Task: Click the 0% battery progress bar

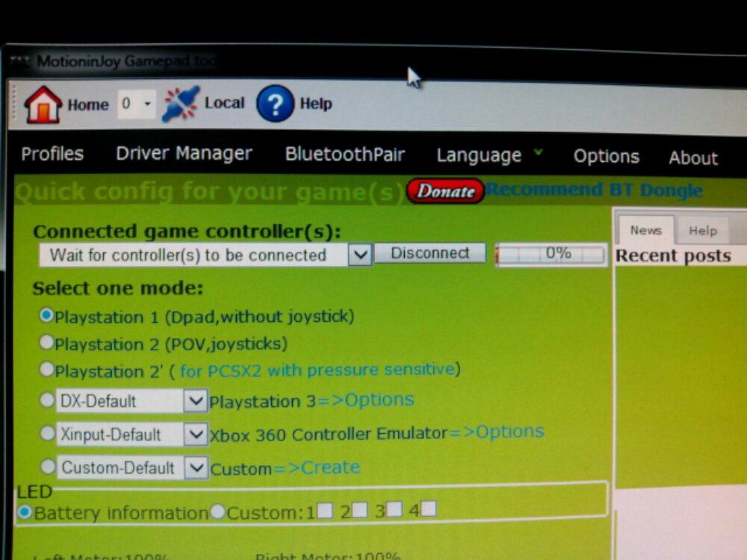Action: [551, 254]
